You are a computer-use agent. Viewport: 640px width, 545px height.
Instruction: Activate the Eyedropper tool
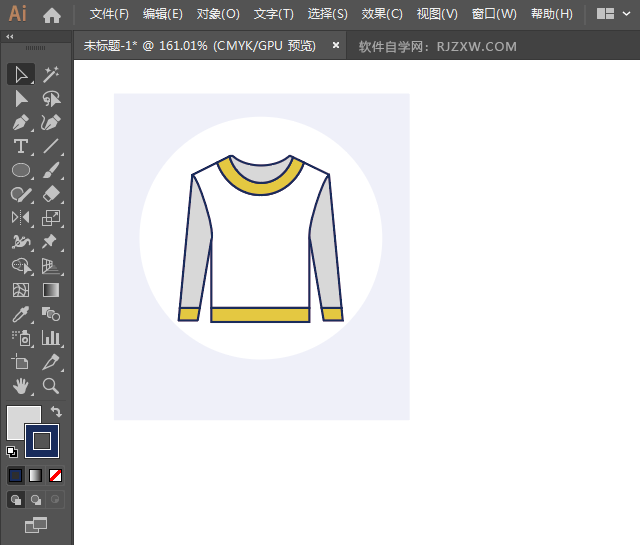tap(20, 314)
